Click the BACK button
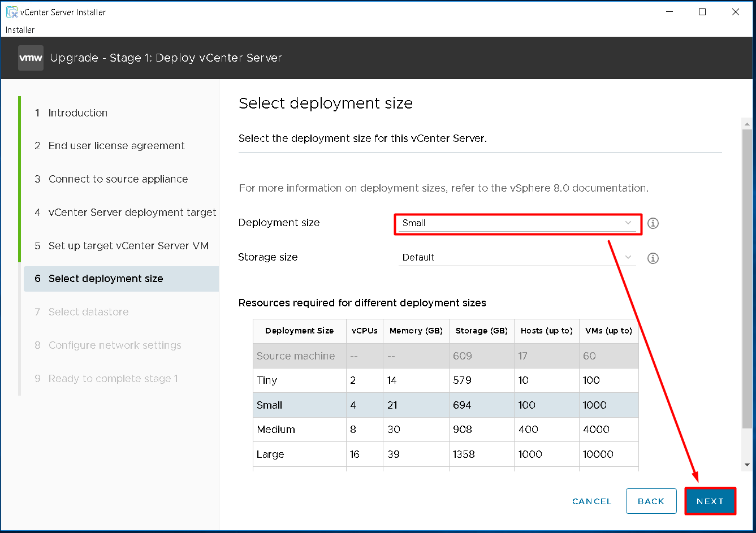The image size is (756, 533). pos(651,501)
